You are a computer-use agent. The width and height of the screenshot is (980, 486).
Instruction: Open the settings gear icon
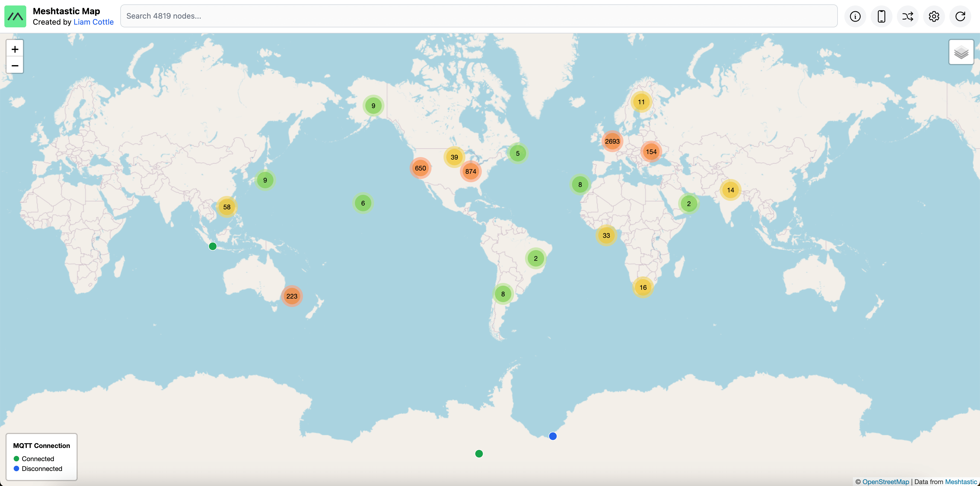click(934, 16)
